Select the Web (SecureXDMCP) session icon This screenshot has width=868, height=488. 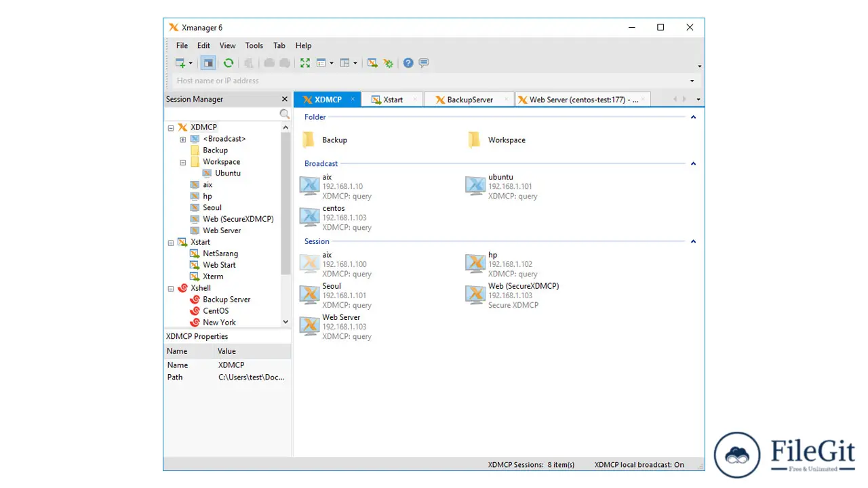[x=475, y=295]
